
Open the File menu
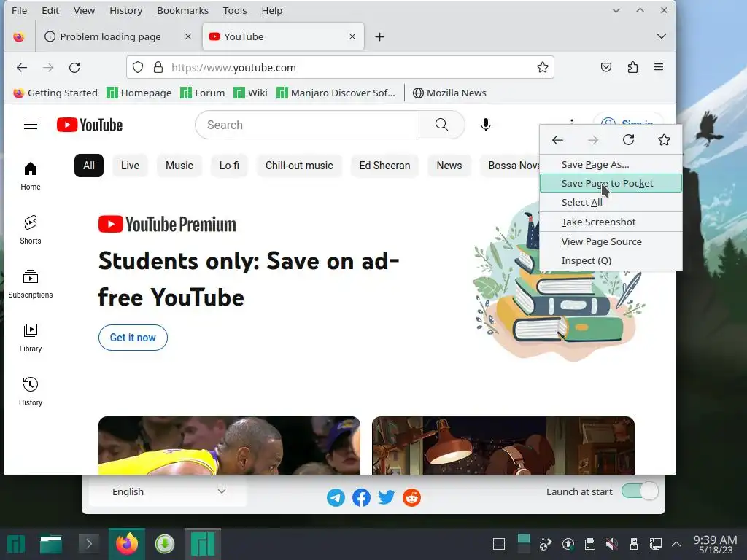[19, 10]
